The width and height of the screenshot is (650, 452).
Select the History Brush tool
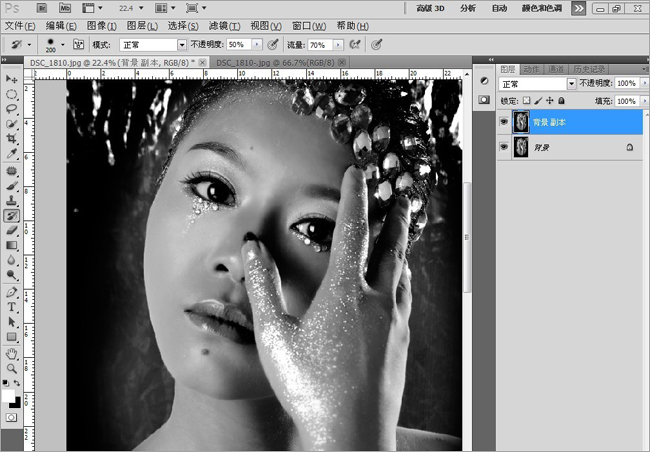[12, 216]
